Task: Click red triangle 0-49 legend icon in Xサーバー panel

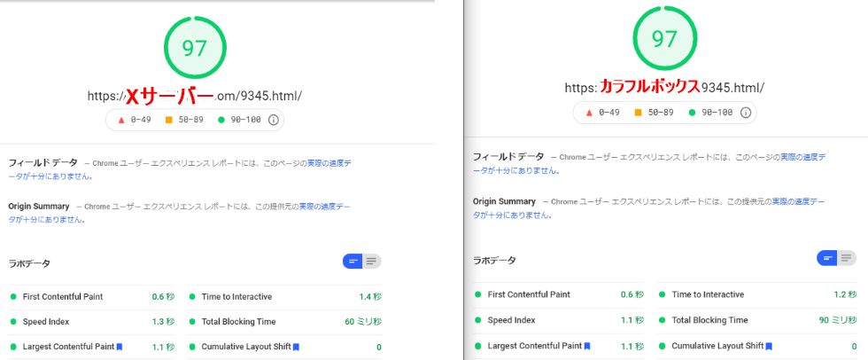Action: [x=120, y=120]
